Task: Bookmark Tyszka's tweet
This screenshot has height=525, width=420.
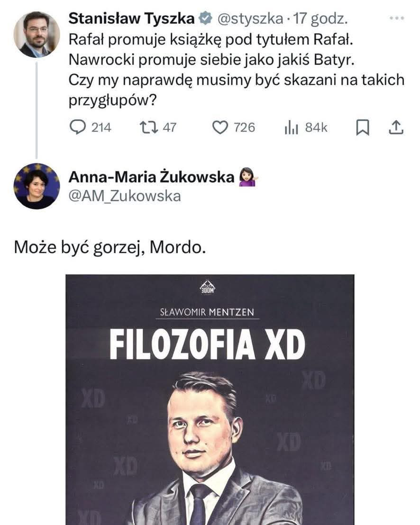Action: 362,127
